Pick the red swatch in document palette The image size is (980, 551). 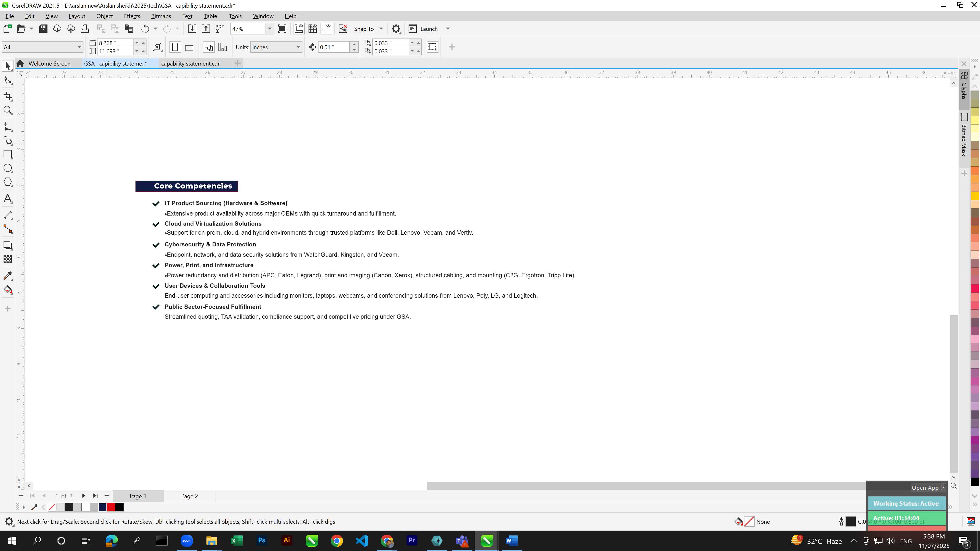click(x=111, y=507)
